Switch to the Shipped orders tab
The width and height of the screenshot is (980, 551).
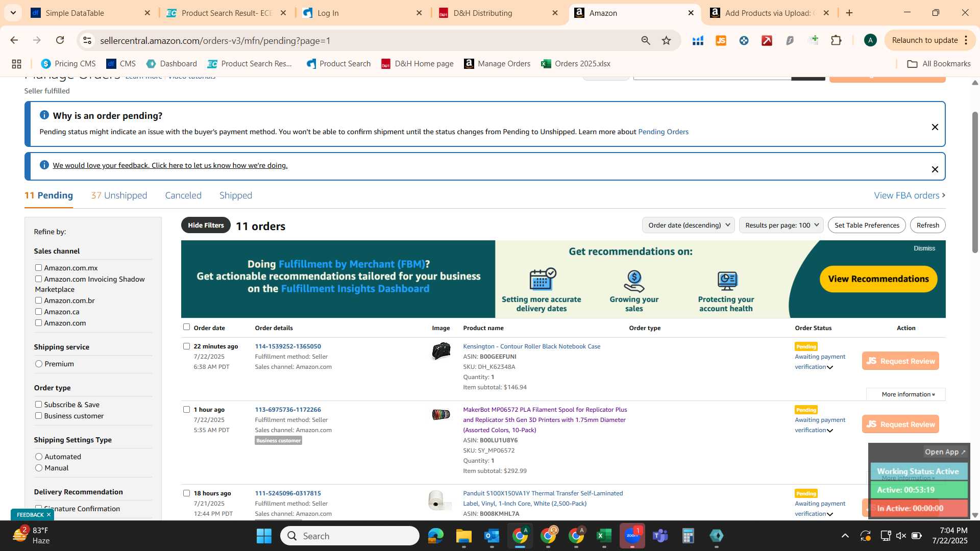click(236, 195)
